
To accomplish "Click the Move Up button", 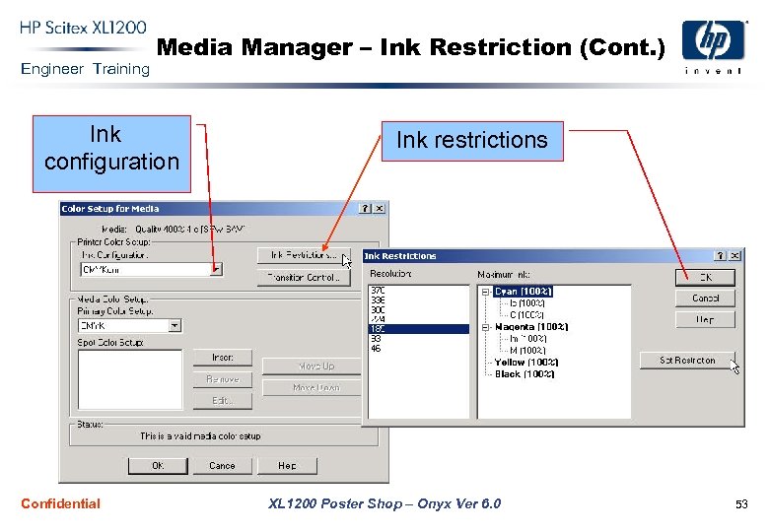I will 313,366.
